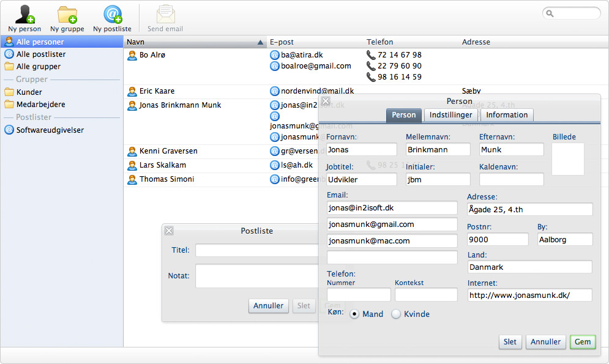This screenshot has width=609, height=364.
Task: Select Alle personer in the sidebar
Action: 40,42
